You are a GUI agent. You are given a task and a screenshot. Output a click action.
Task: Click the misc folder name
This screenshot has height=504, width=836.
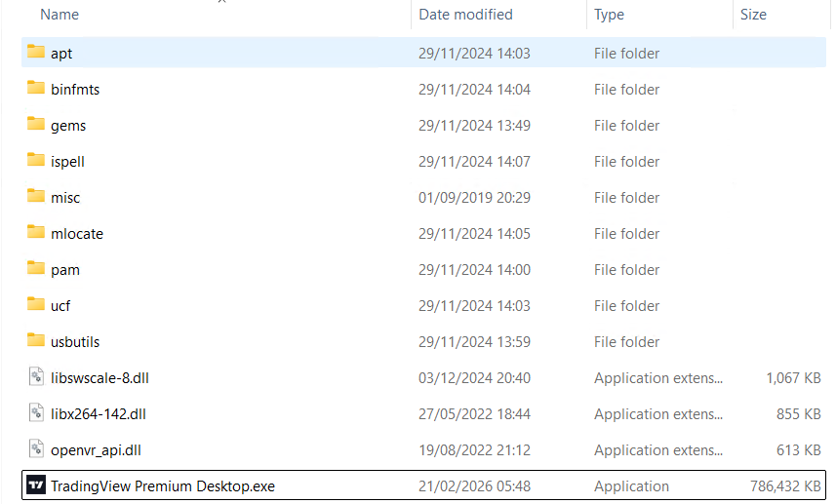65,198
